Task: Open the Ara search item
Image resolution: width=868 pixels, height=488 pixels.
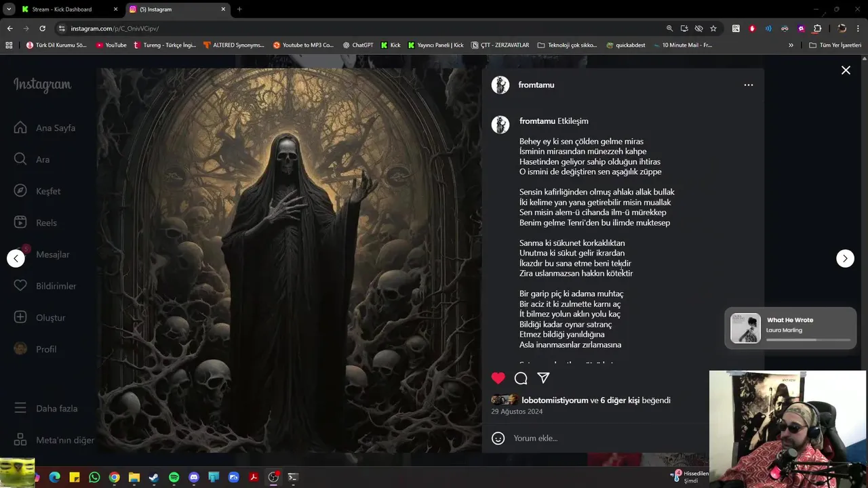Action: [x=32, y=159]
